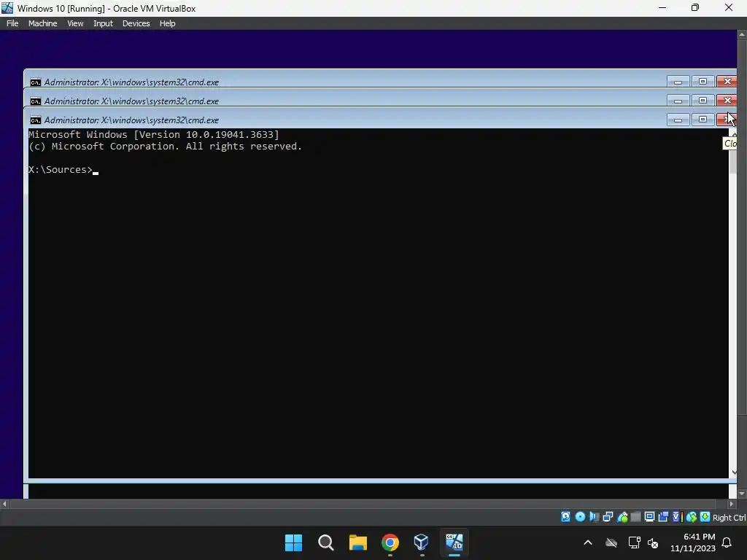Click the Right Ctrl host key label

[729, 518]
